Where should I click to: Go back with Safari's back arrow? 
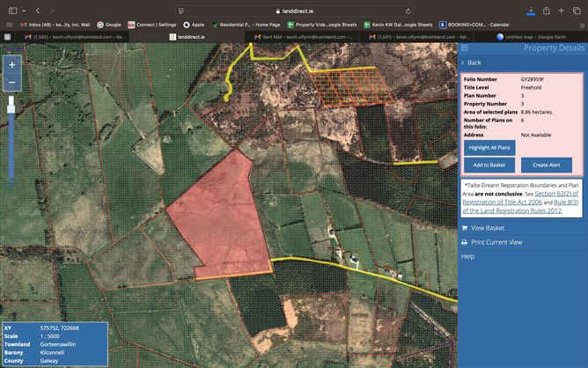[x=38, y=10]
